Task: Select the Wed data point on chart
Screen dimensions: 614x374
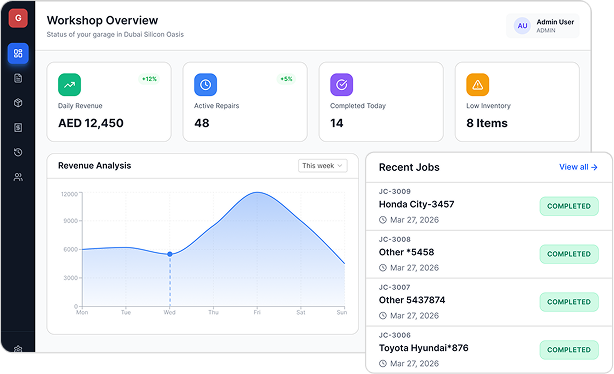Action: pyautogui.click(x=170, y=254)
